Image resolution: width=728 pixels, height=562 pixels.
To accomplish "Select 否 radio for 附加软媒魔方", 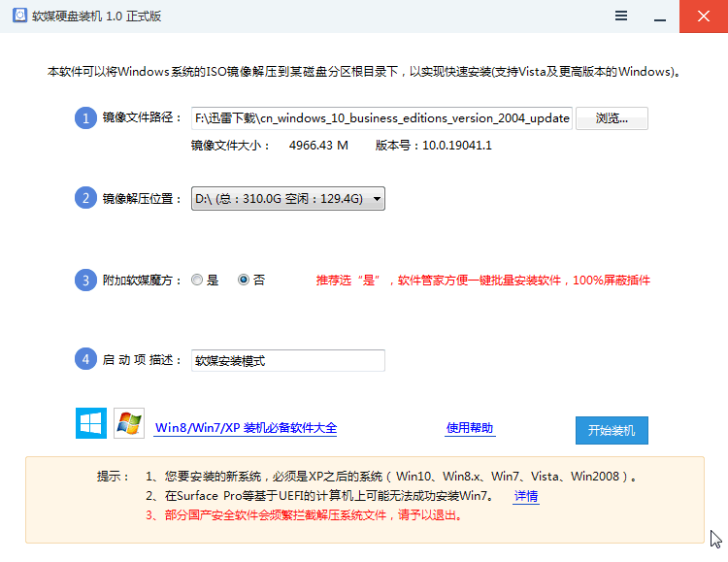I will coord(244,281).
